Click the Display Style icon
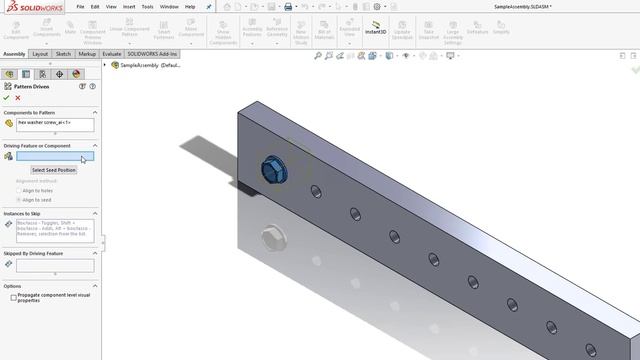Screen dimensions: 640x360 389,56
